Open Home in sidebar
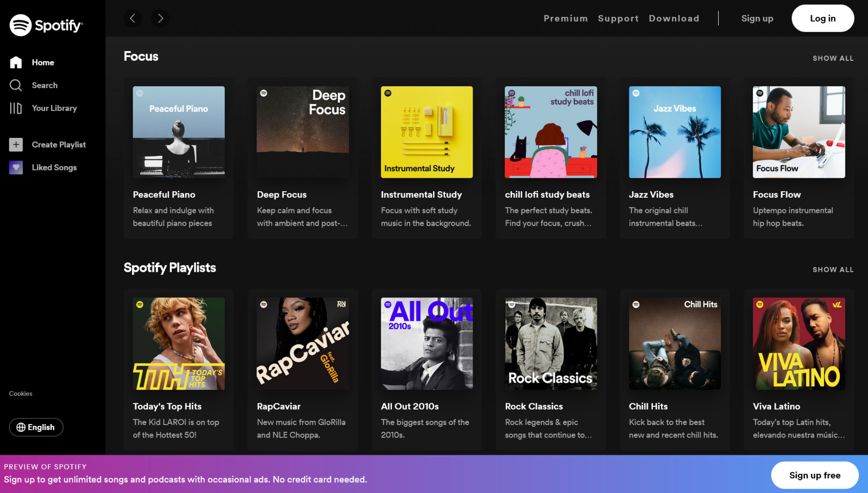 (x=43, y=62)
